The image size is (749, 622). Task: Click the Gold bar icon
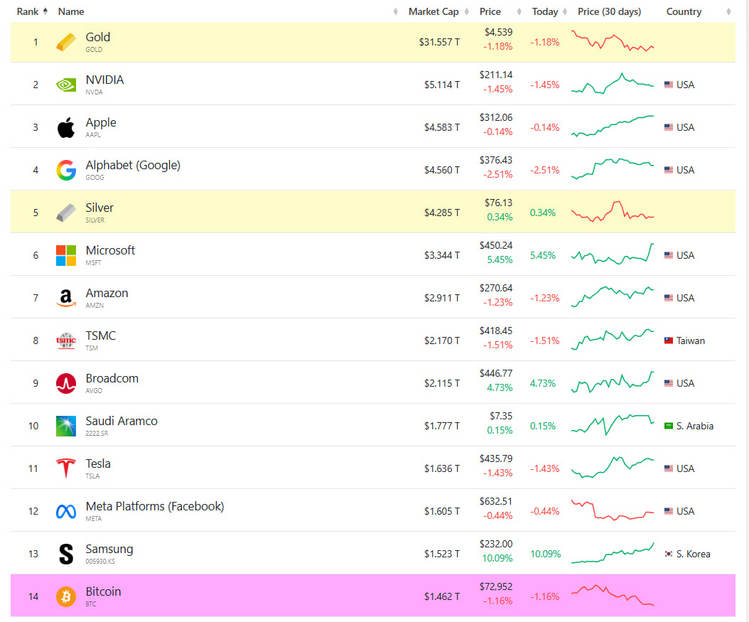click(66, 42)
